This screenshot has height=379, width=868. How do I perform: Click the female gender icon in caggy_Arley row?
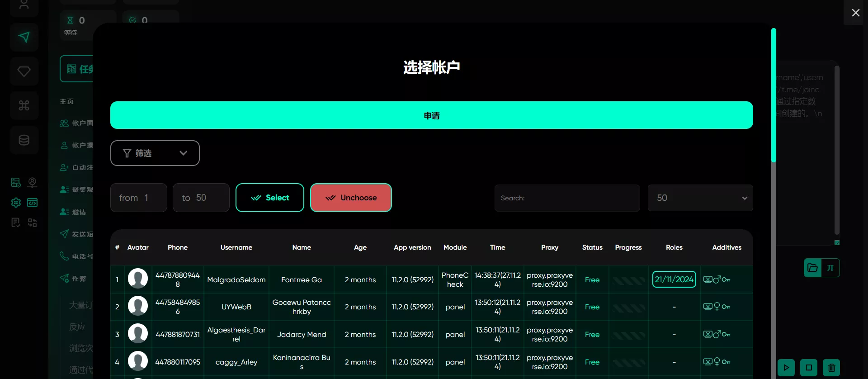pos(717,362)
